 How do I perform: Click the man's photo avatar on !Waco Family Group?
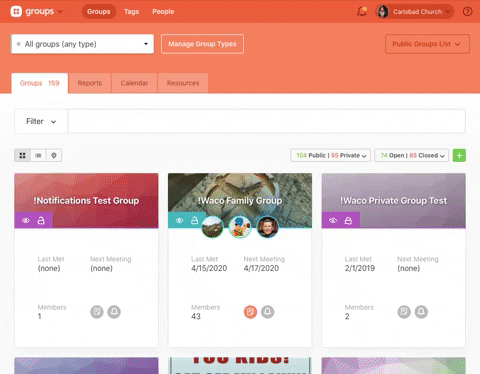[x=267, y=227]
